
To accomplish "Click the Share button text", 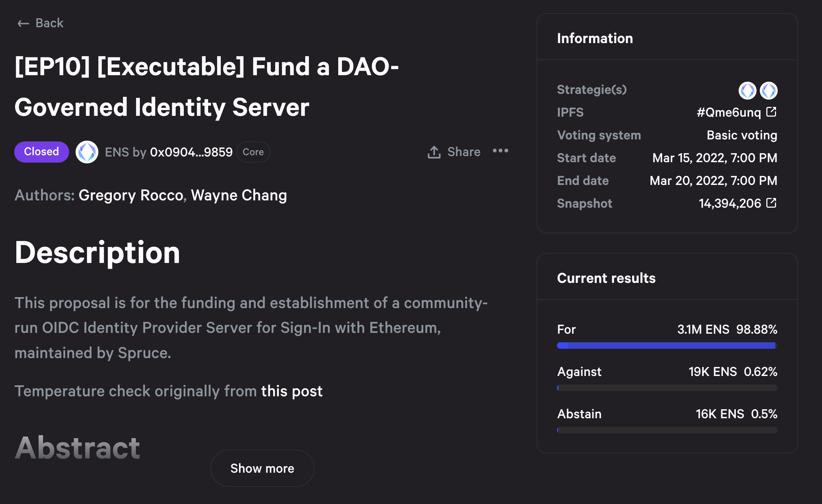I will [464, 152].
